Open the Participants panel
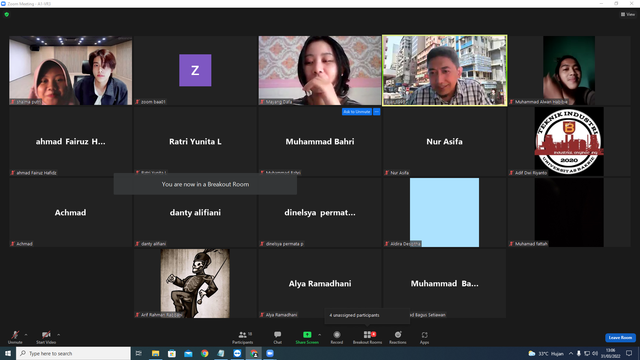This screenshot has width=640, height=360. (243, 337)
